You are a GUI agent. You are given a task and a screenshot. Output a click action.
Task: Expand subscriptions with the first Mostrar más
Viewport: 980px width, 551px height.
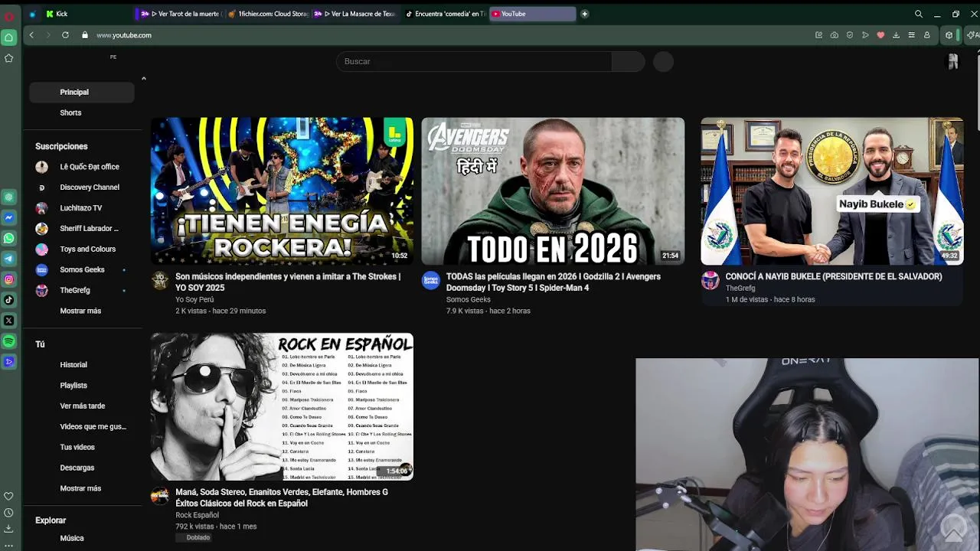tap(80, 311)
